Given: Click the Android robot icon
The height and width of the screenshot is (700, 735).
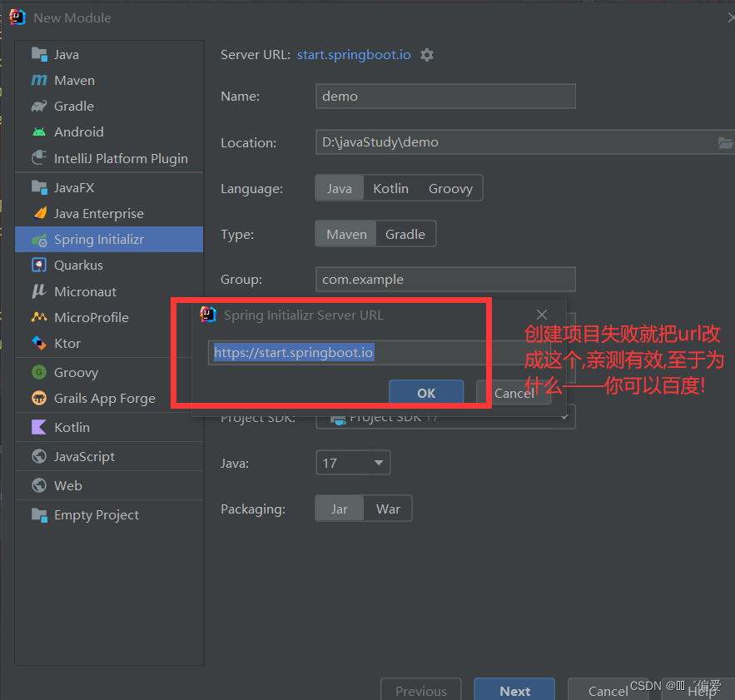Looking at the screenshot, I should [39, 132].
